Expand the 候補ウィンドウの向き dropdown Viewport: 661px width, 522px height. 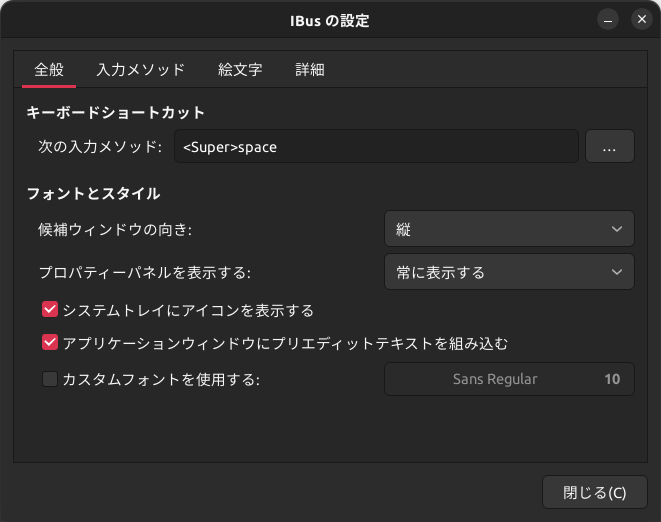(x=509, y=229)
